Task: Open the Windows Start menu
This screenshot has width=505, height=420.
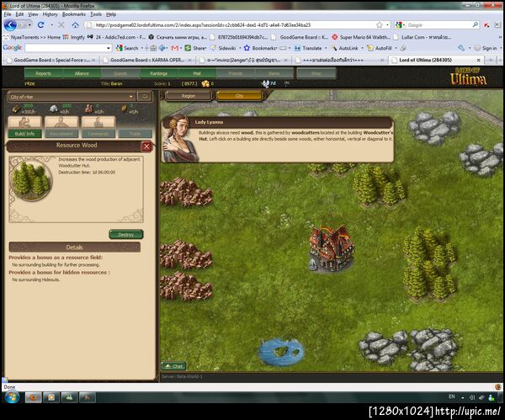Action: tap(12, 397)
